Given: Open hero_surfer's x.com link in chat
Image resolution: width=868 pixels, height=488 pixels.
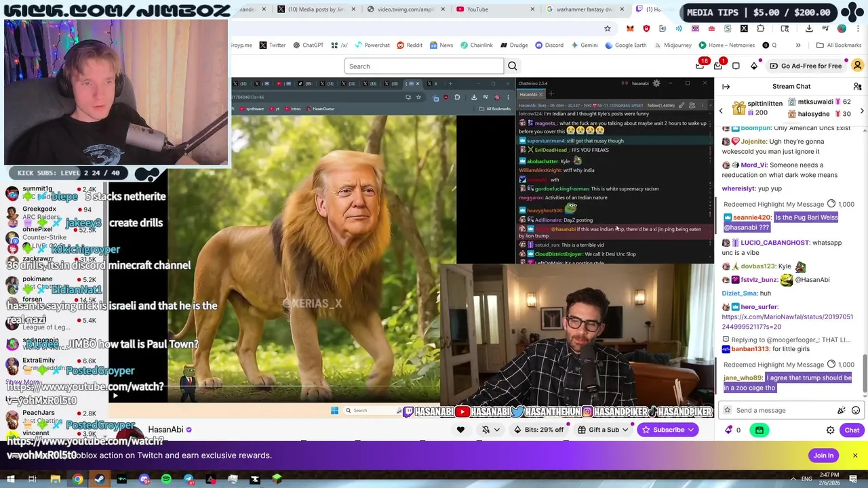Looking at the screenshot, I should click(x=787, y=321).
